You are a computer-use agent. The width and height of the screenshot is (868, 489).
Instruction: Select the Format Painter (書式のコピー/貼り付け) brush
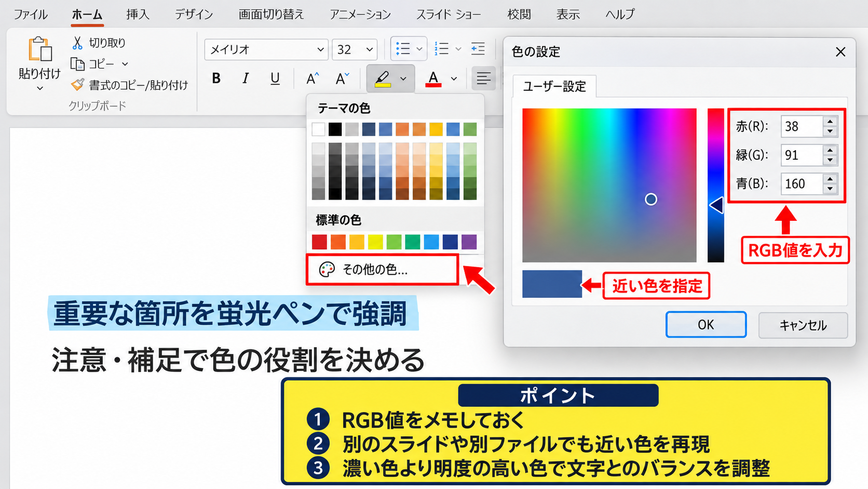pyautogui.click(x=78, y=84)
